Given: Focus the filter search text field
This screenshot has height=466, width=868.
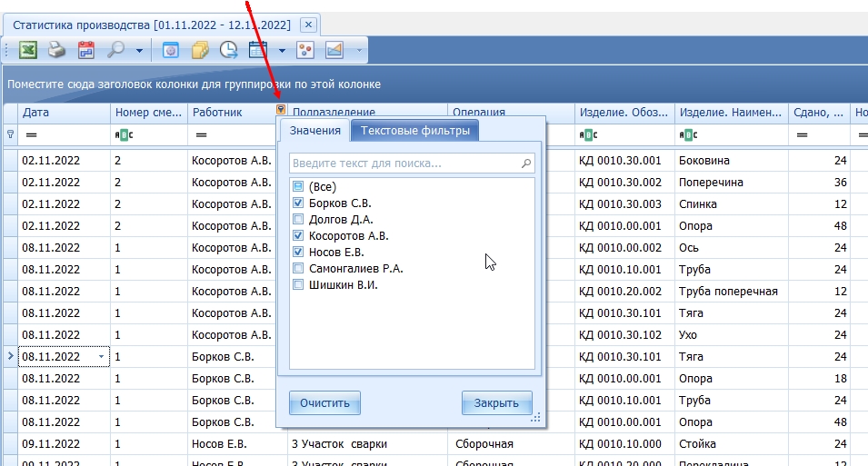Looking at the screenshot, I should pos(412,164).
